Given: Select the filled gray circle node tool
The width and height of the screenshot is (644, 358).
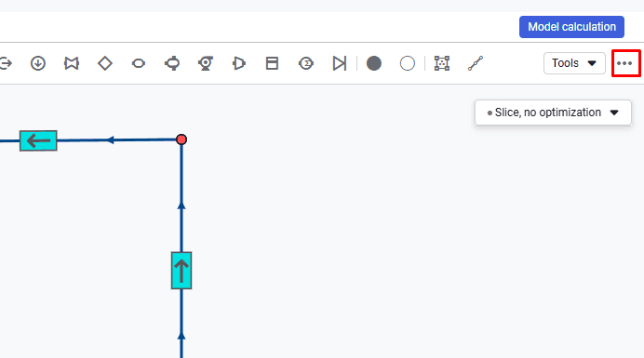Looking at the screenshot, I should 374,63.
